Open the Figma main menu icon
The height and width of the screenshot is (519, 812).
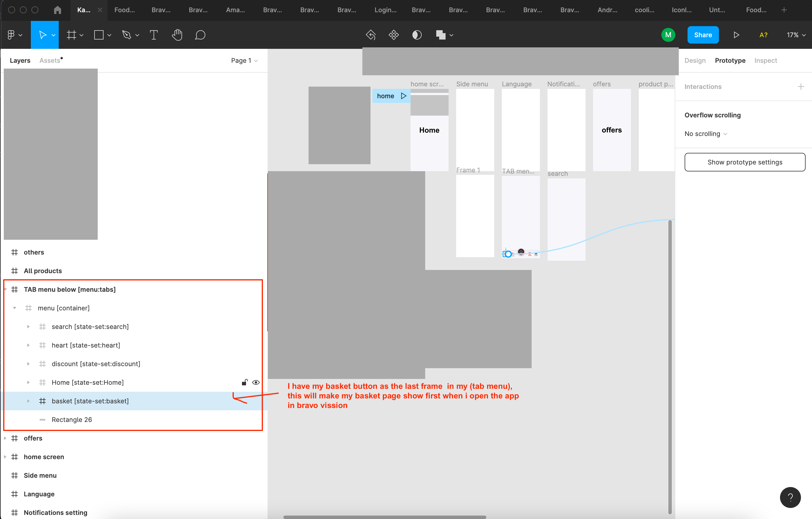point(11,35)
